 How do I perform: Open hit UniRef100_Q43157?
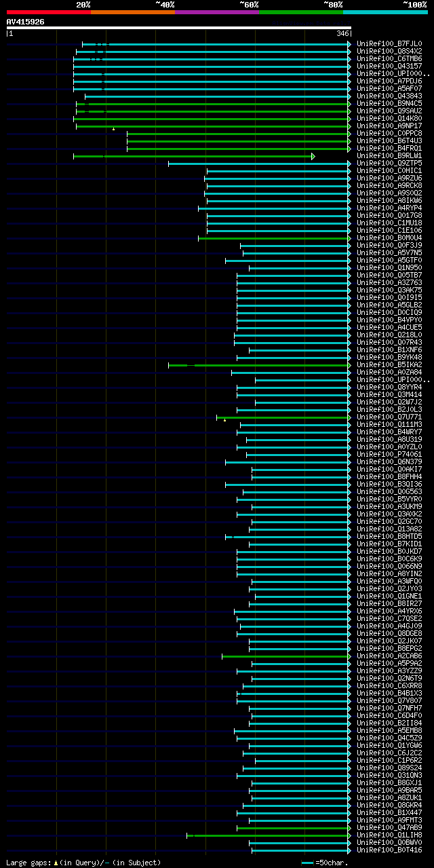(x=389, y=66)
